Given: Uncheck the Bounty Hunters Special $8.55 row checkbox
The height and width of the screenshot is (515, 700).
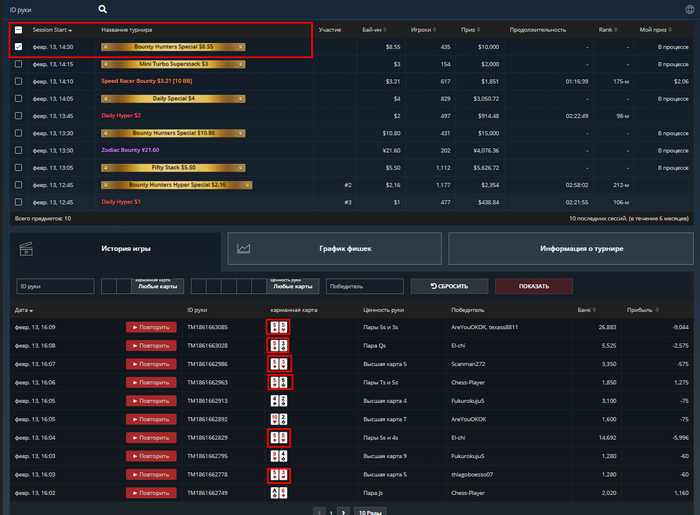Looking at the screenshot, I should (18, 46).
